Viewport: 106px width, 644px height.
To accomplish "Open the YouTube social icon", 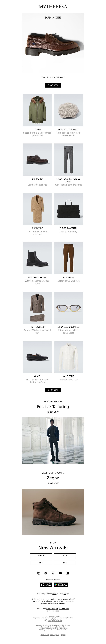I will (60, 573).
